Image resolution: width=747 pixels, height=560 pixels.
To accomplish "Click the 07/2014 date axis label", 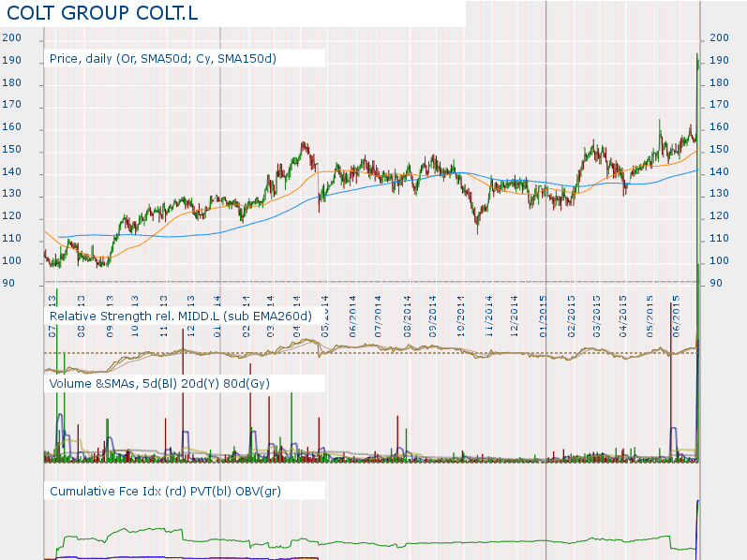I will tap(379, 317).
